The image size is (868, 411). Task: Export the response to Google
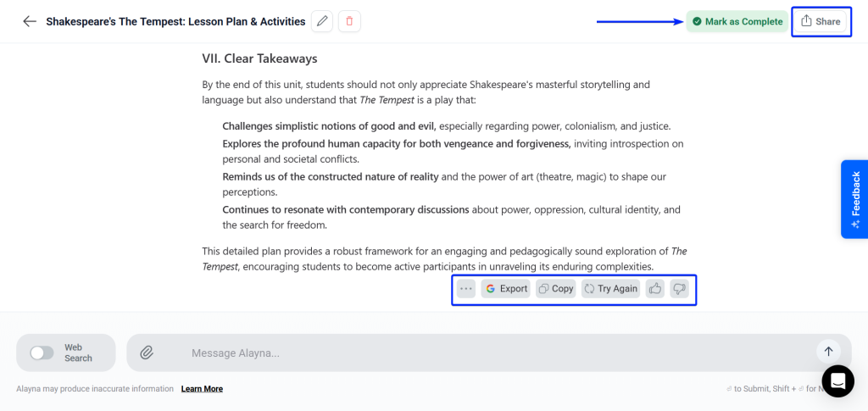coord(506,289)
